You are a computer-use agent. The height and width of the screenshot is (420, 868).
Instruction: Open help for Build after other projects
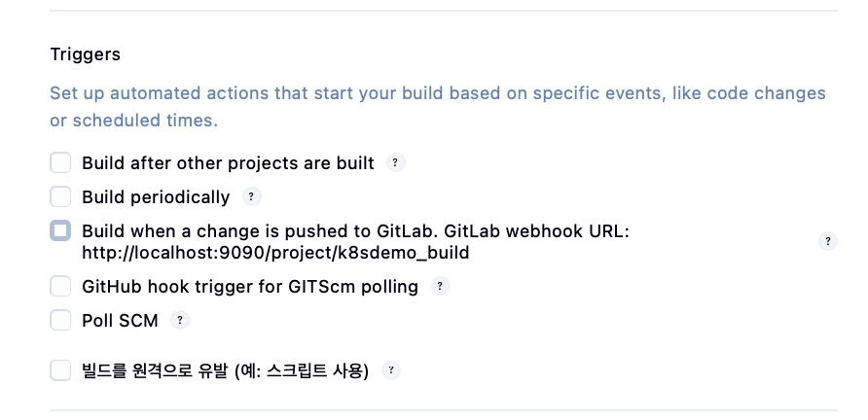395,163
